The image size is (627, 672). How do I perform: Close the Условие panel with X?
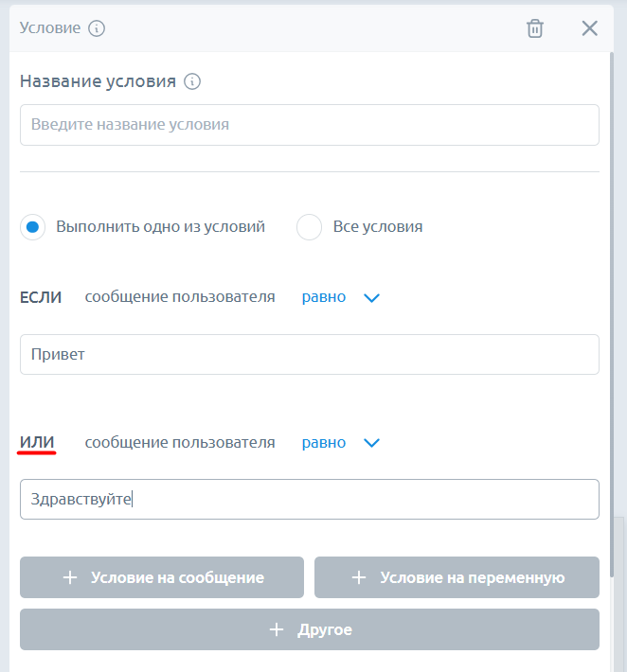[590, 28]
